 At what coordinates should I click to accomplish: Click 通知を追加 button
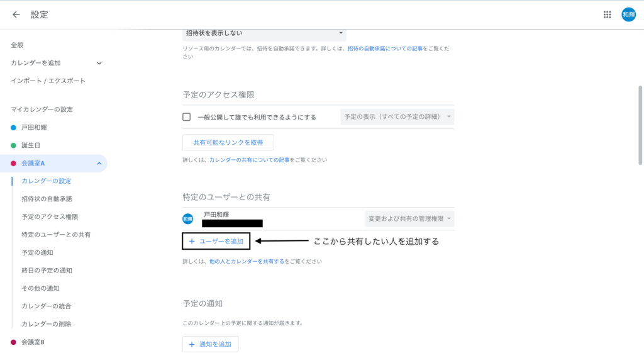coord(210,344)
